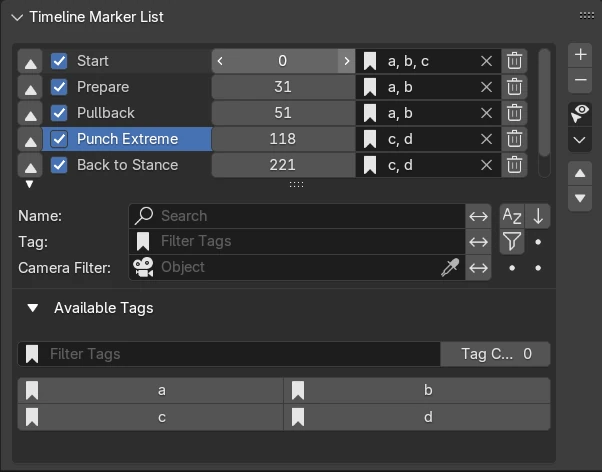
Task: Click the funnel filter icon
Action: pyautogui.click(x=512, y=242)
